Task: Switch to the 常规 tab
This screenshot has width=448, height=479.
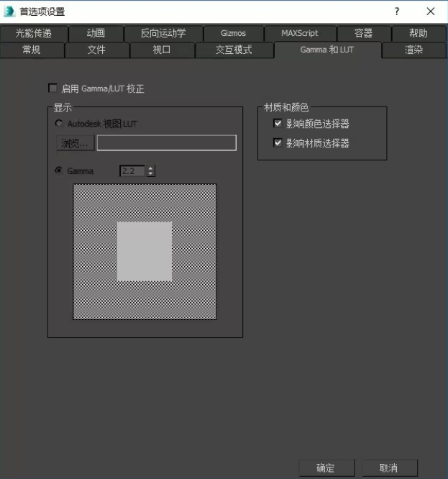Action: [32, 50]
